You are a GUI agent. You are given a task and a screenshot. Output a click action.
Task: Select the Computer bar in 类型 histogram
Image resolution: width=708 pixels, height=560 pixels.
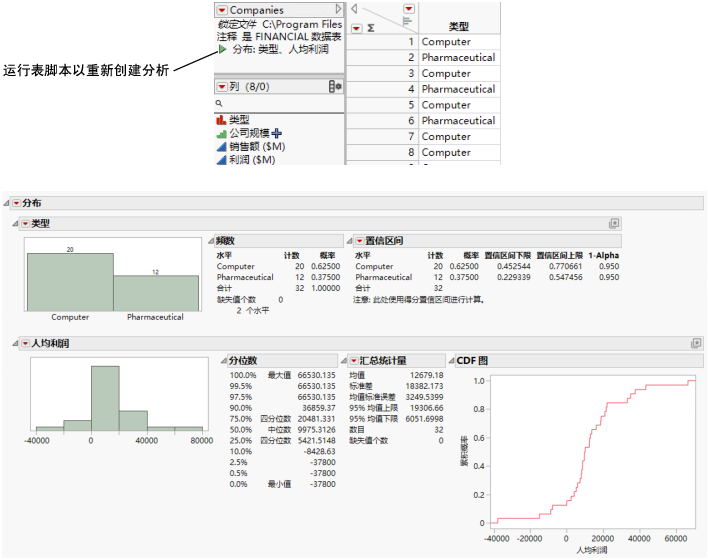click(x=70, y=282)
